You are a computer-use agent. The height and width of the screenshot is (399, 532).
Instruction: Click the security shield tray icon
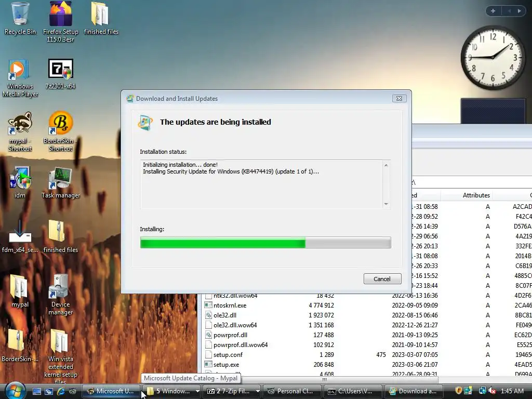pos(458,391)
